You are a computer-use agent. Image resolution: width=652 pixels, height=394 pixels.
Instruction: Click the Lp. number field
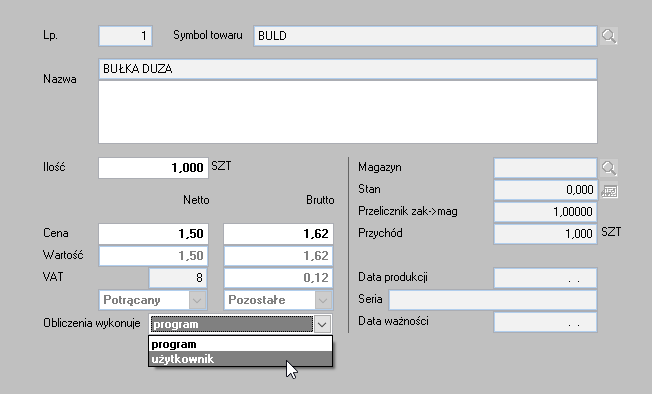point(126,36)
